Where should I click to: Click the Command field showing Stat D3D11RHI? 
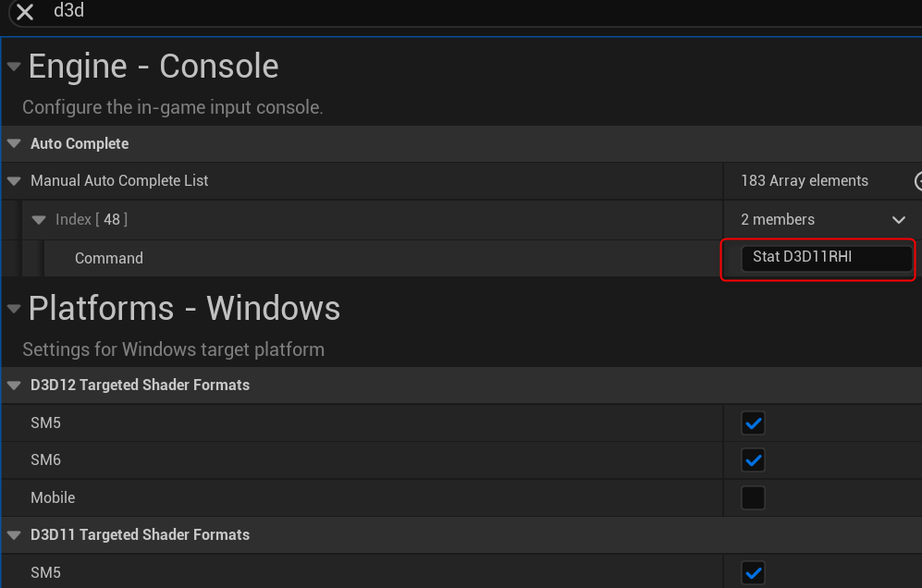point(826,258)
